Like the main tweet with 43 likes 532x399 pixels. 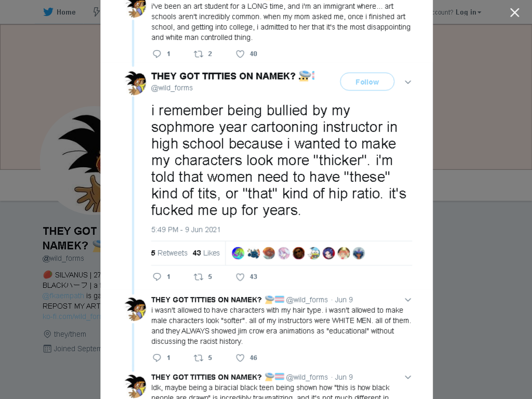point(240,277)
